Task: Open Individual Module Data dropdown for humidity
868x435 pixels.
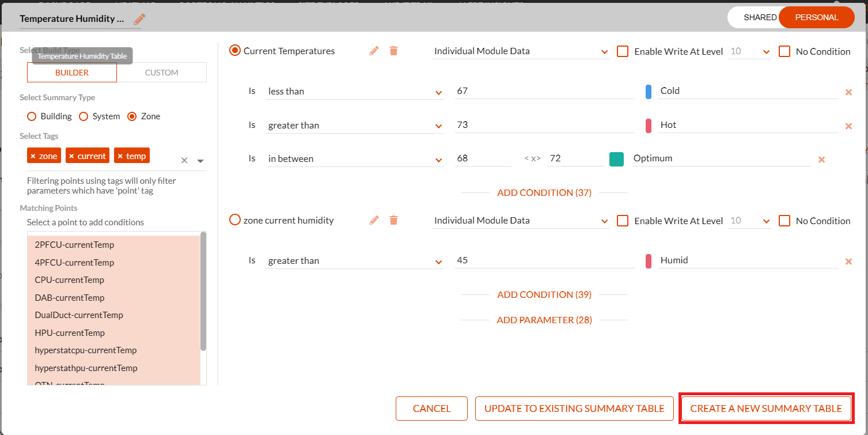Action: (x=521, y=221)
